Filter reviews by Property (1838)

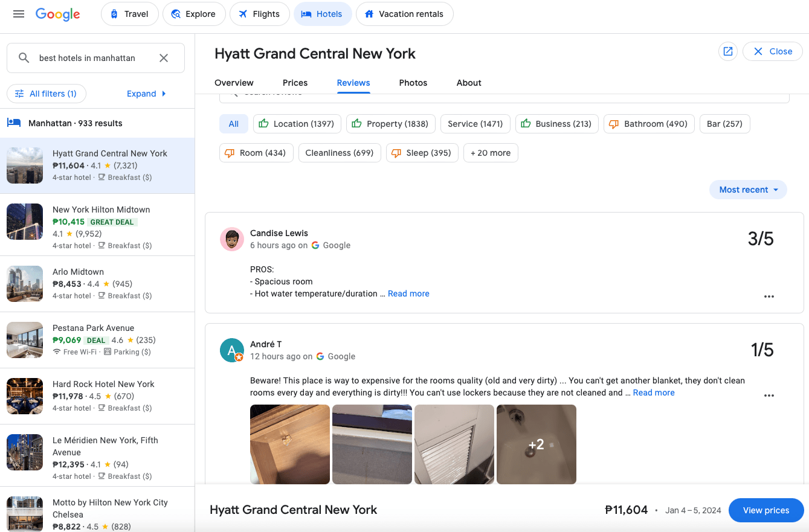tap(391, 124)
